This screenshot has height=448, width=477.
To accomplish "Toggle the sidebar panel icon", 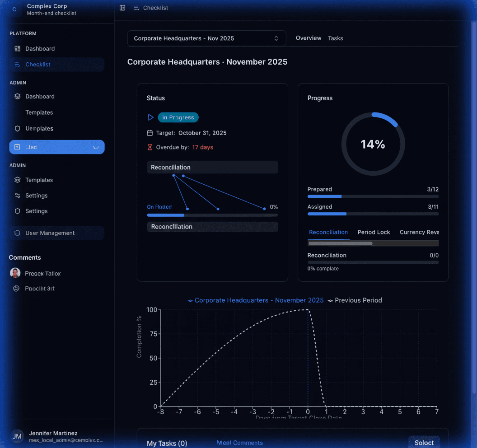I will [x=122, y=8].
